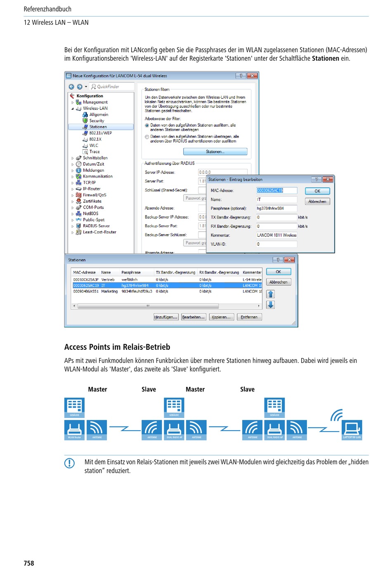
Task: Click the QuickFinder search field
Action: click(112, 87)
